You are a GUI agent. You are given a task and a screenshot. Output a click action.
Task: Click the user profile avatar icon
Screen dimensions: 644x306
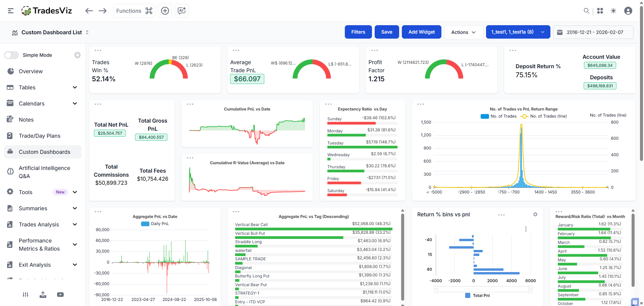(x=628, y=11)
